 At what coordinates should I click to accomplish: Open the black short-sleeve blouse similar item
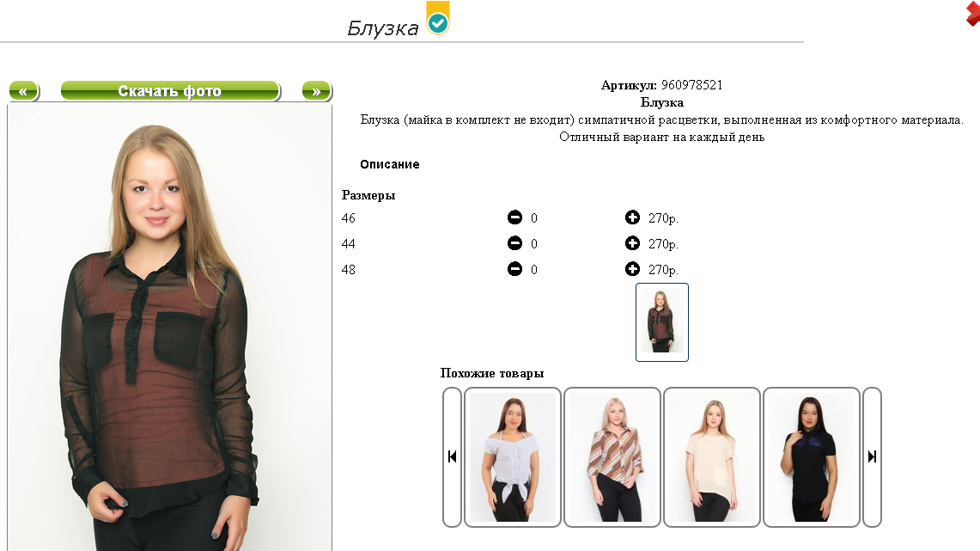pos(812,457)
